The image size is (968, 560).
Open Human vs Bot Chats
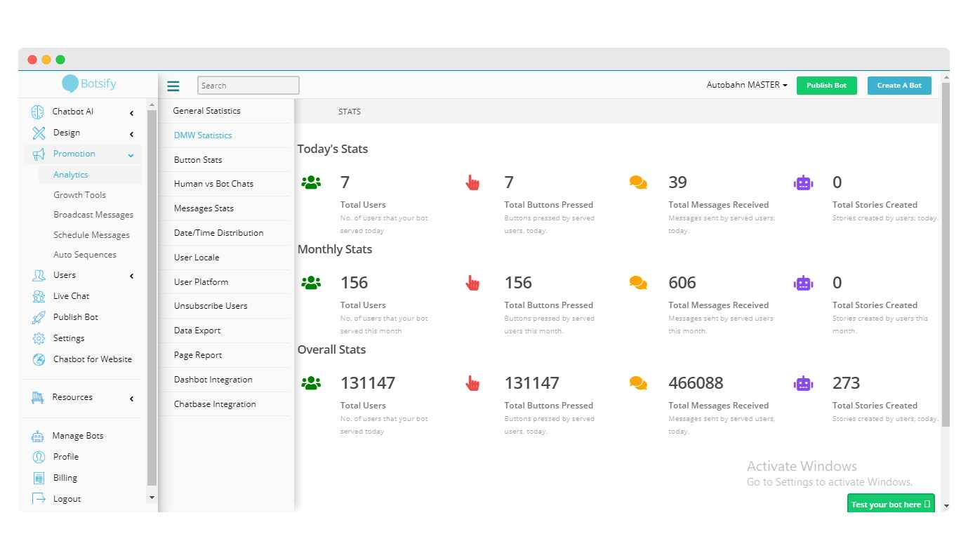click(213, 184)
